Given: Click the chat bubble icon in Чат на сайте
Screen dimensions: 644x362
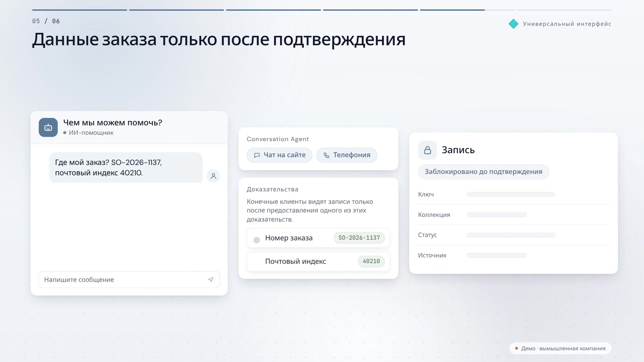Looking at the screenshot, I should pos(257,155).
